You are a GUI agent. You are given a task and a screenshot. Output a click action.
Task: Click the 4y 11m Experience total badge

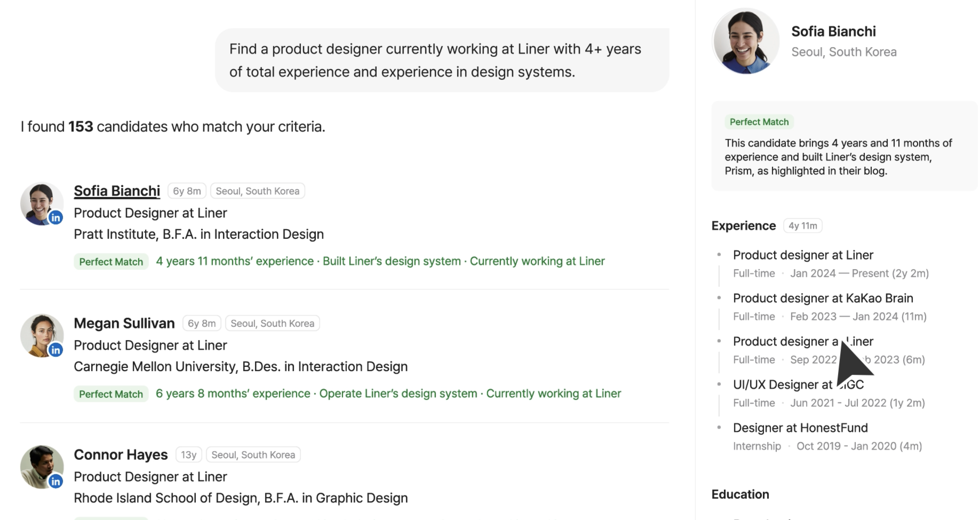(803, 226)
